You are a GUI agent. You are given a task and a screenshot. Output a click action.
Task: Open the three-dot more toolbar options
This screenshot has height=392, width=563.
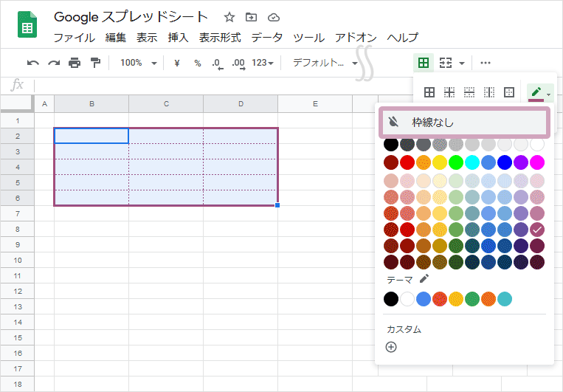click(x=486, y=63)
